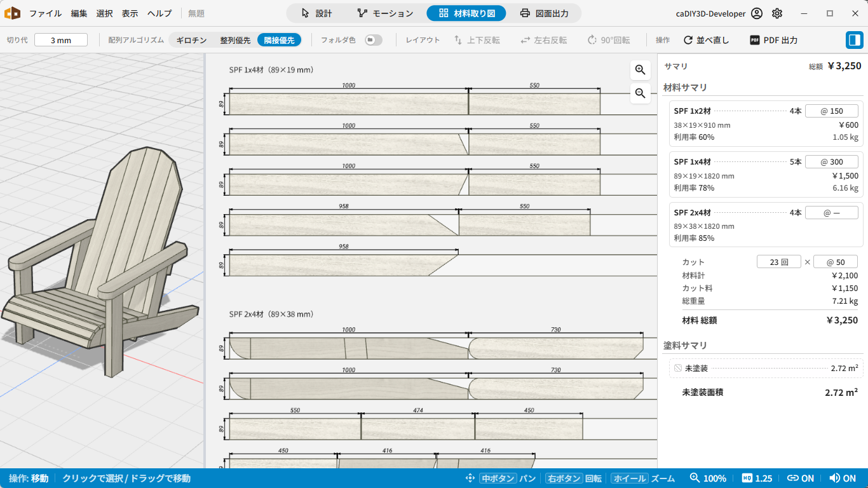868x488 pixels.
Task: Toggle the フォルダ色 switch
Action: [374, 40]
